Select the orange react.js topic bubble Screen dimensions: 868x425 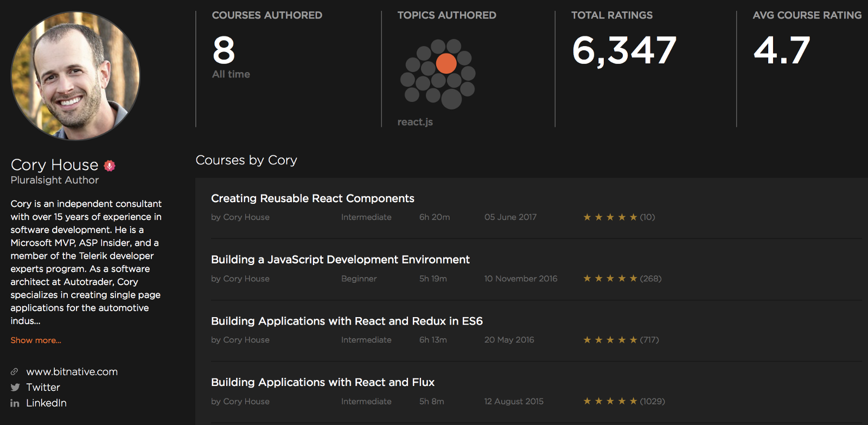coord(446,63)
